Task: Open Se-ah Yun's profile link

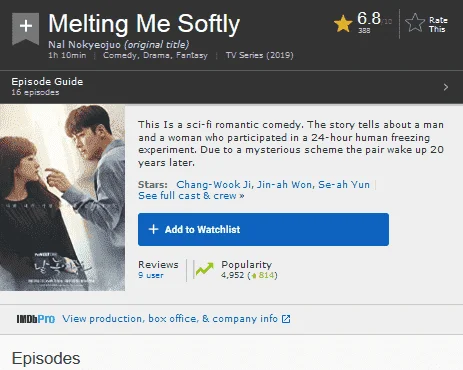Action: [x=344, y=185]
